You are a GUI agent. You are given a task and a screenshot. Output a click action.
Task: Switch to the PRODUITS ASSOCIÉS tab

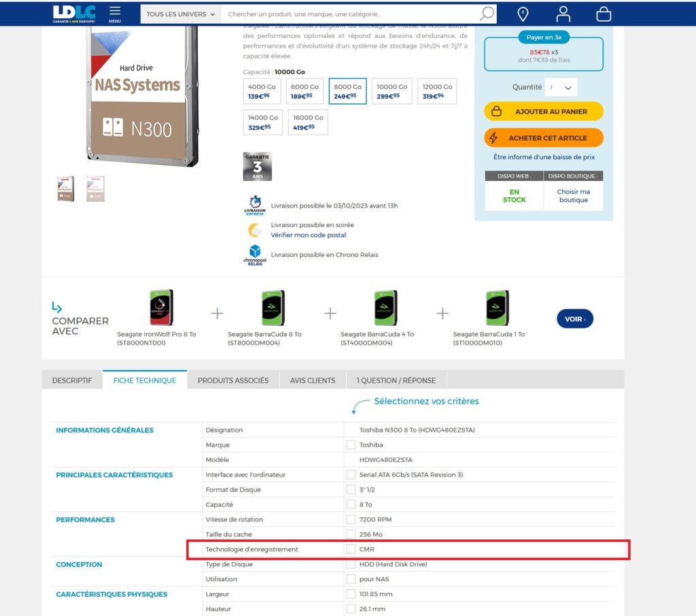(x=233, y=380)
